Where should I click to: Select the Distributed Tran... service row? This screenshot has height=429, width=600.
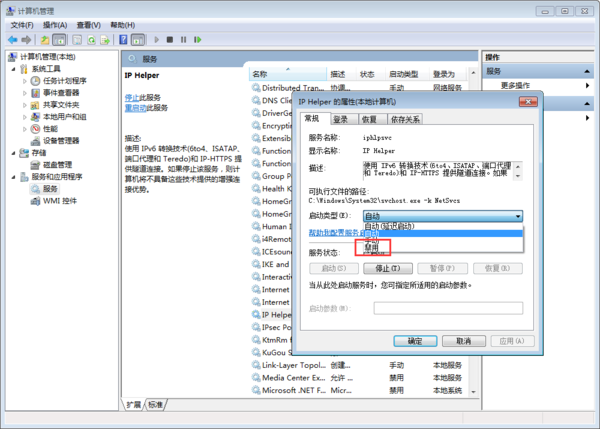pyautogui.click(x=360, y=88)
